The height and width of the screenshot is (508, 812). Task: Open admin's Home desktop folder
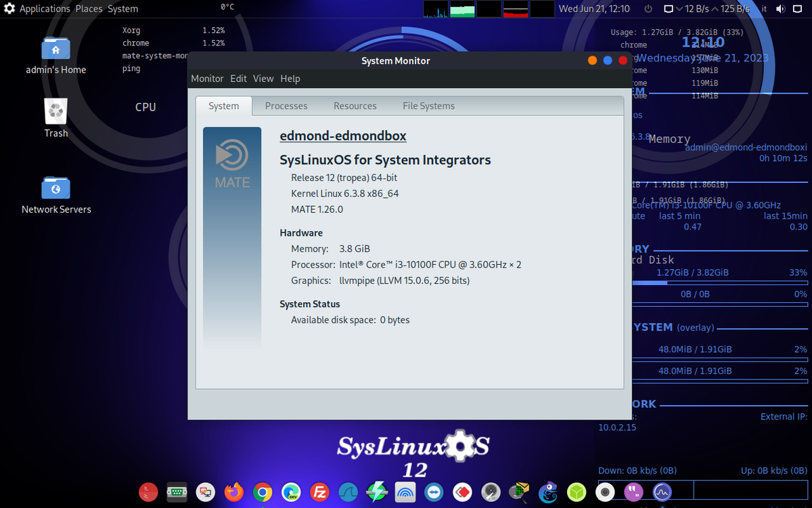click(x=55, y=54)
